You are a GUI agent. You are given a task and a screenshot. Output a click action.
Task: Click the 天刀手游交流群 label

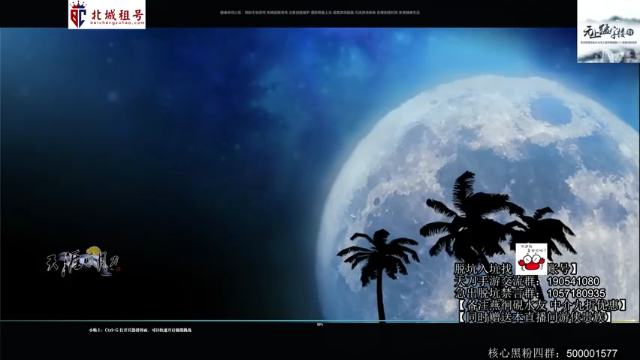point(497,281)
